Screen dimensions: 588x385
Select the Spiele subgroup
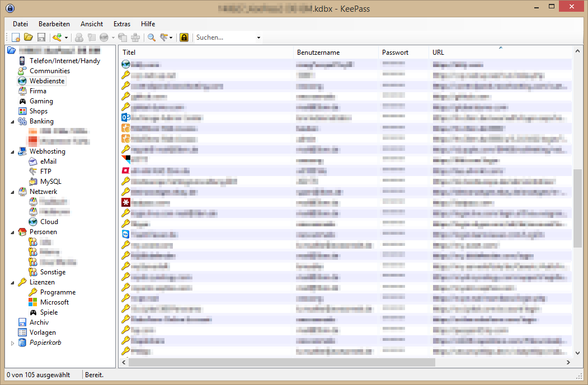click(x=49, y=312)
